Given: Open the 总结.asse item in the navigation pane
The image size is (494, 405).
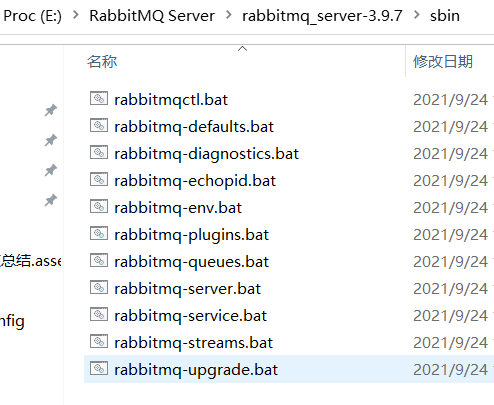Looking at the screenshot, I should pyautogui.click(x=31, y=261).
